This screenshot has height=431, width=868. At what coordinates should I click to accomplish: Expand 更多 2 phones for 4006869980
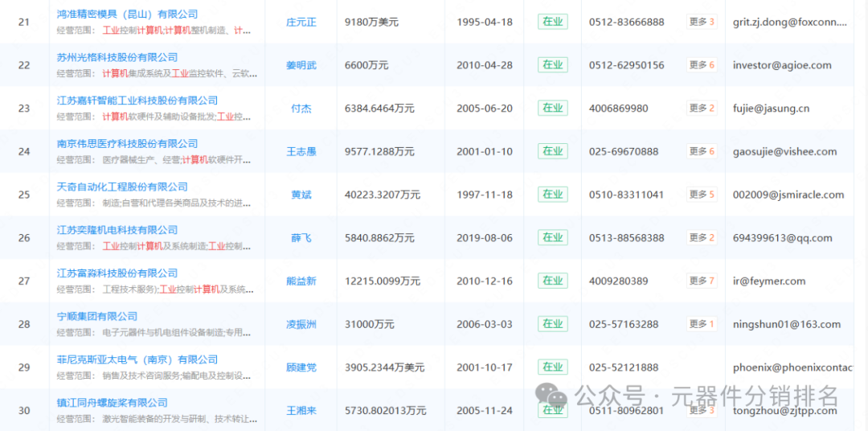pyautogui.click(x=702, y=109)
